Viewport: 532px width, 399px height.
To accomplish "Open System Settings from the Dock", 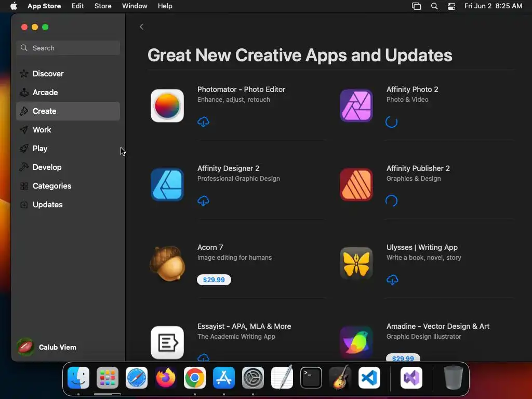I will pyautogui.click(x=253, y=378).
